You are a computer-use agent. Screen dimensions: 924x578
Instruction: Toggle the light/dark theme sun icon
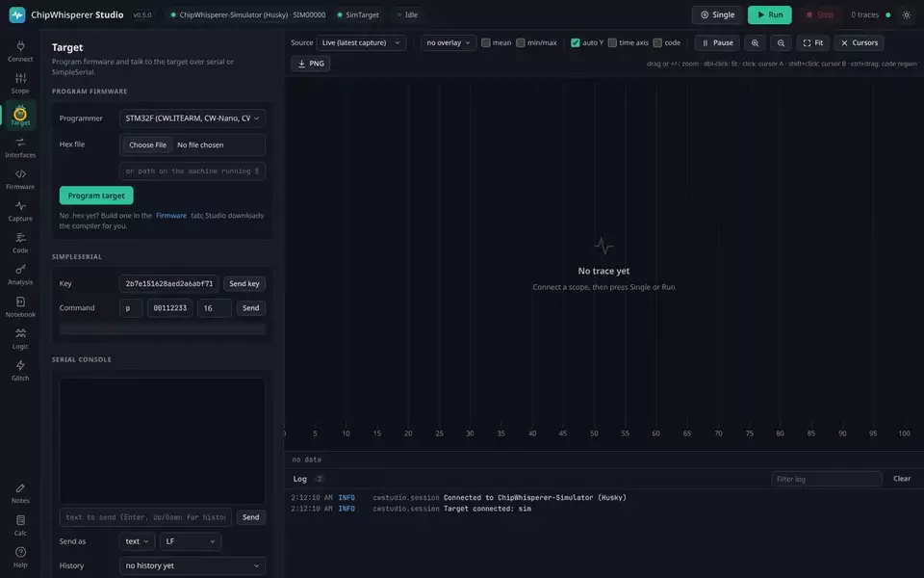(907, 14)
